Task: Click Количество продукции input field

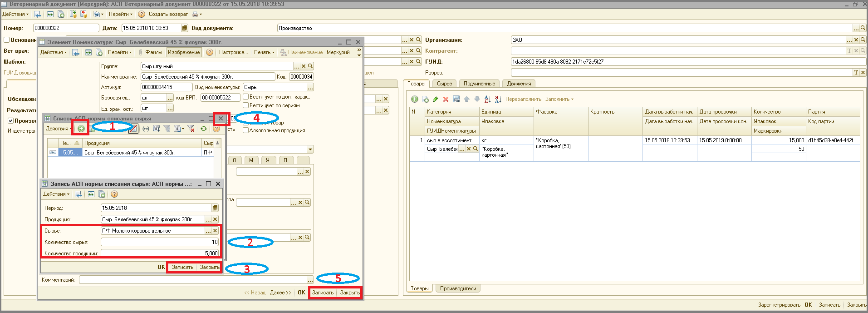Action: click(160, 253)
